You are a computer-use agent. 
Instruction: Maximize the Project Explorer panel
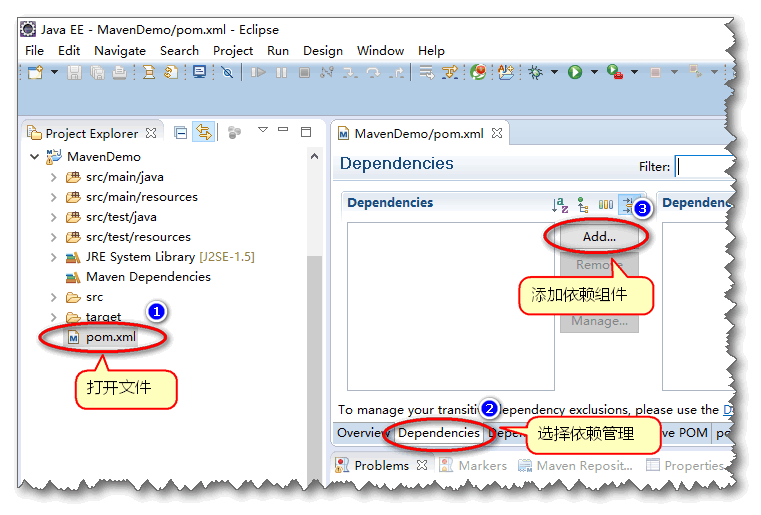coord(306,132)
